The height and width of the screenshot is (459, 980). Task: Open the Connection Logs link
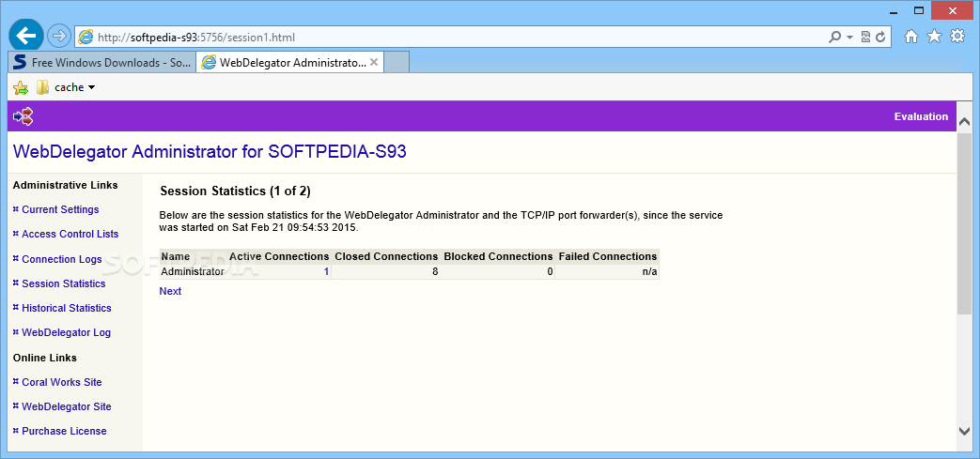62,259
